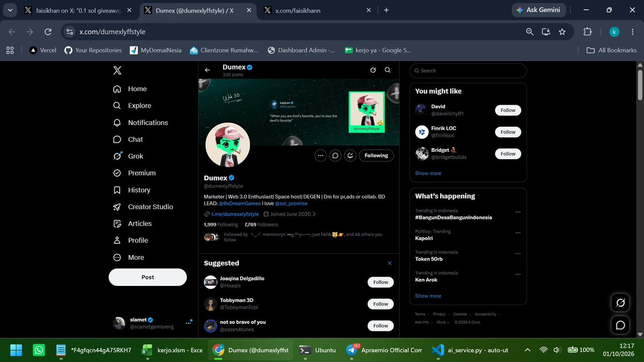
Task: Open the profile more options button
Action: pyautogui.click(x=320, y=156)
